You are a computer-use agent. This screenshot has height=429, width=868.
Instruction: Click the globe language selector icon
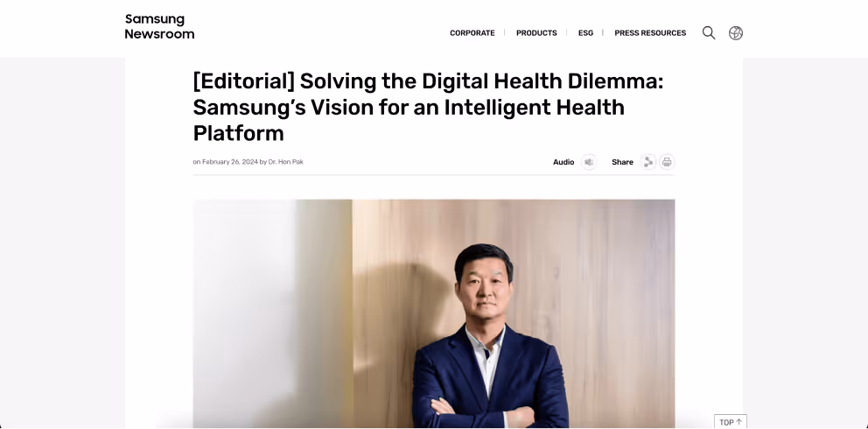coord(736,33)
